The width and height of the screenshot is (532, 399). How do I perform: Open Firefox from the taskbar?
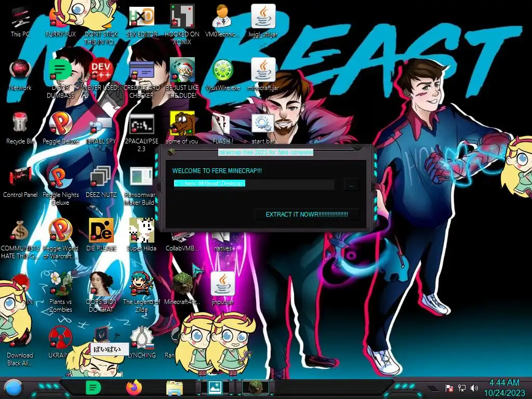click(134, 388)
